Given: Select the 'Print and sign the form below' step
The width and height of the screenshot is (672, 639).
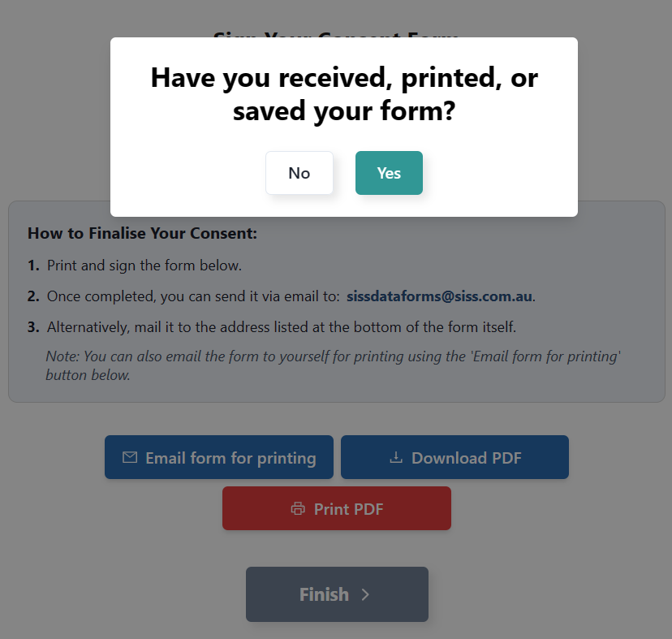Looking at the screenshot, I should (144, 266).
